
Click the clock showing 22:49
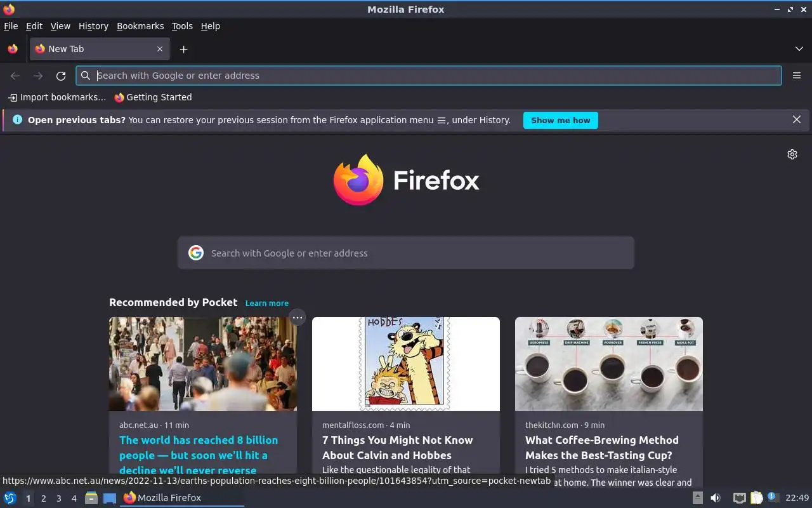[797, 498]
